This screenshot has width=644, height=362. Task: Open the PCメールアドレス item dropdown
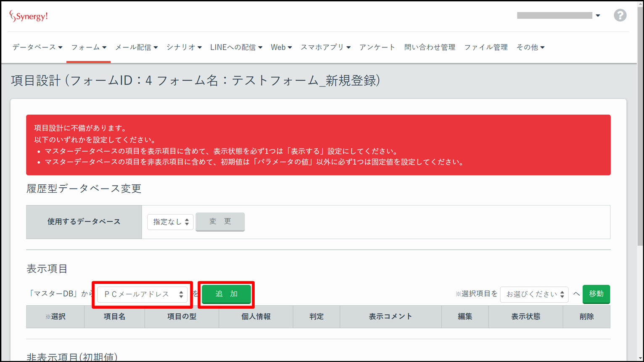tap(143, 294)
